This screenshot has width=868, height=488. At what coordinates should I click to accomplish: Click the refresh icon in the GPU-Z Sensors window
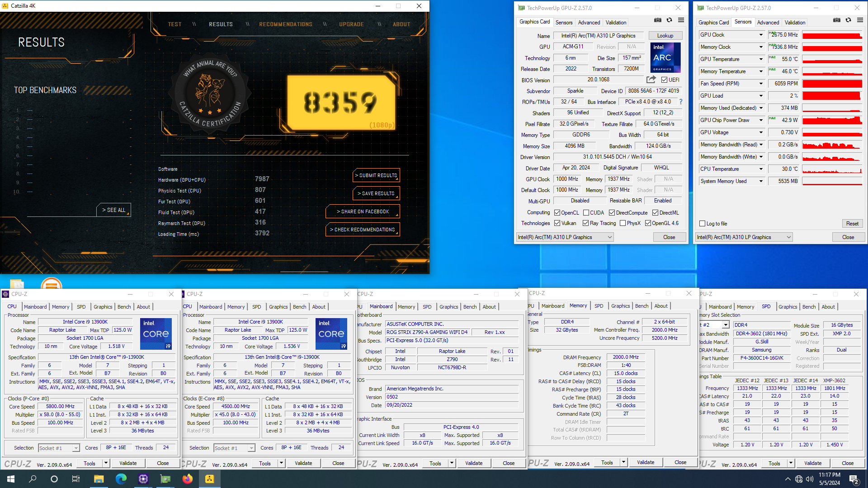(x=848, y=20)
